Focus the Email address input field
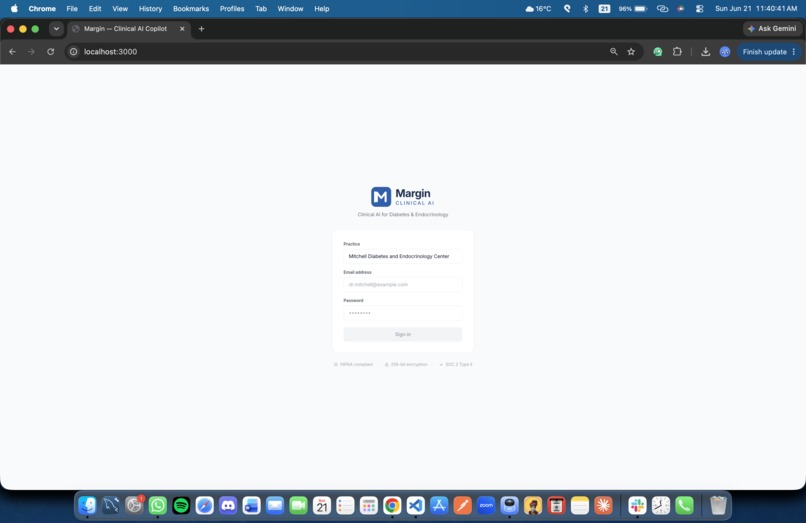Screen dimensions: 806x523 402,284
